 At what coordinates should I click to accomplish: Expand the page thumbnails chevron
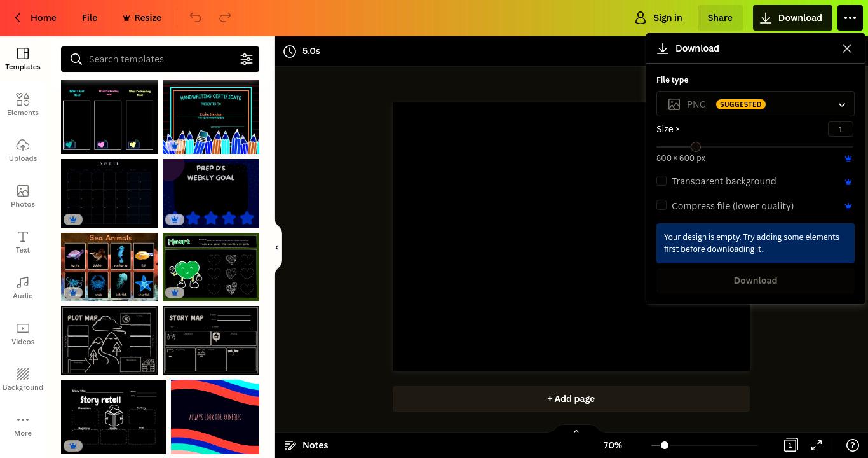[576, 431]
